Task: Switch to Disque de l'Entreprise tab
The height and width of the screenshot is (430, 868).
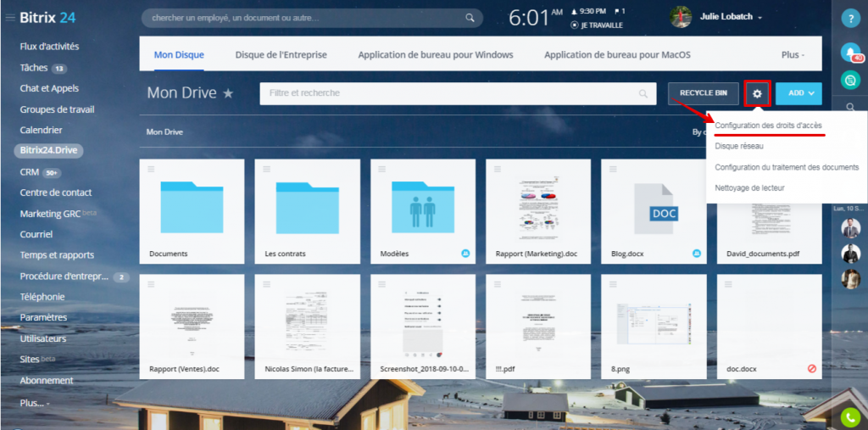Action: [281, 55]
